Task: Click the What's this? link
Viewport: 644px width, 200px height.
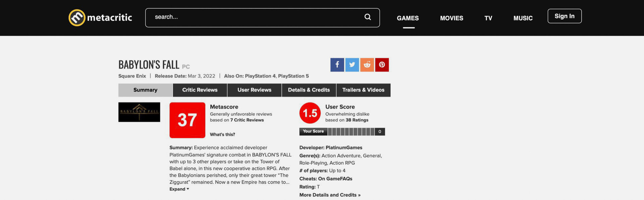Action: tap(222, 134)
